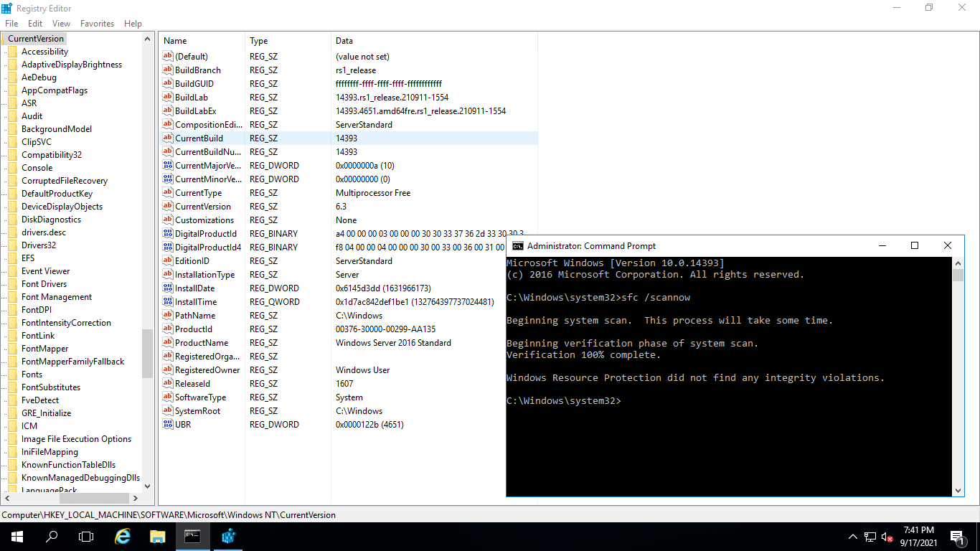980x551 pixels.
Task: Click the registry path in the status bar
Action: [x=169, y=515]
